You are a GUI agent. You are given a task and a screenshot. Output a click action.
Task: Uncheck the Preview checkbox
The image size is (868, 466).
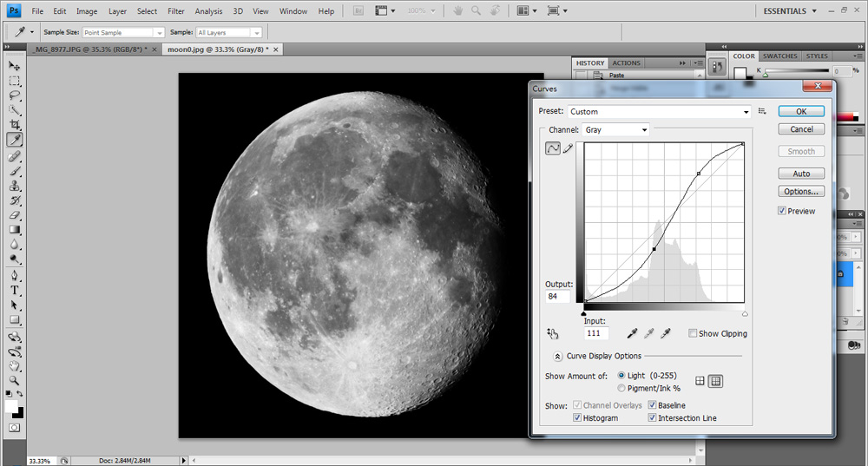[x=782, y=211]
